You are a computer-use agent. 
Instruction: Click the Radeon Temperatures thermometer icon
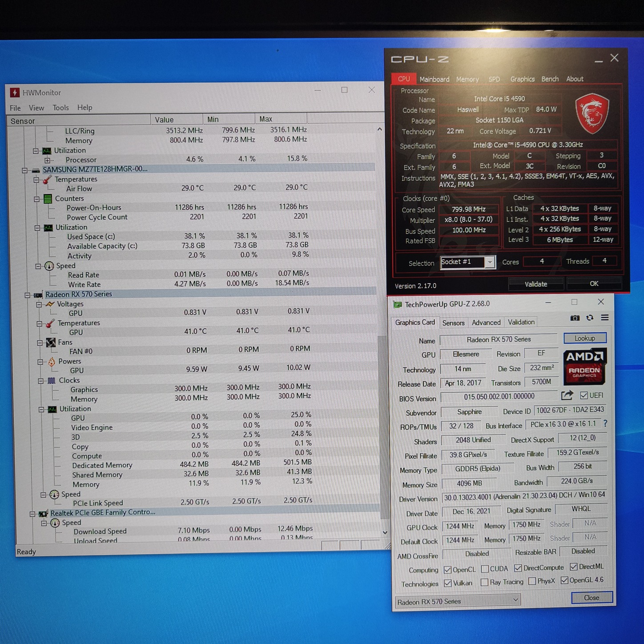click(x=50, y=323)
